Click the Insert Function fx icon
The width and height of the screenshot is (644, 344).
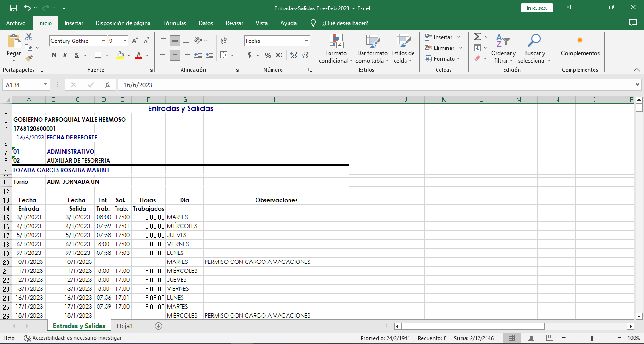point(107,85)
